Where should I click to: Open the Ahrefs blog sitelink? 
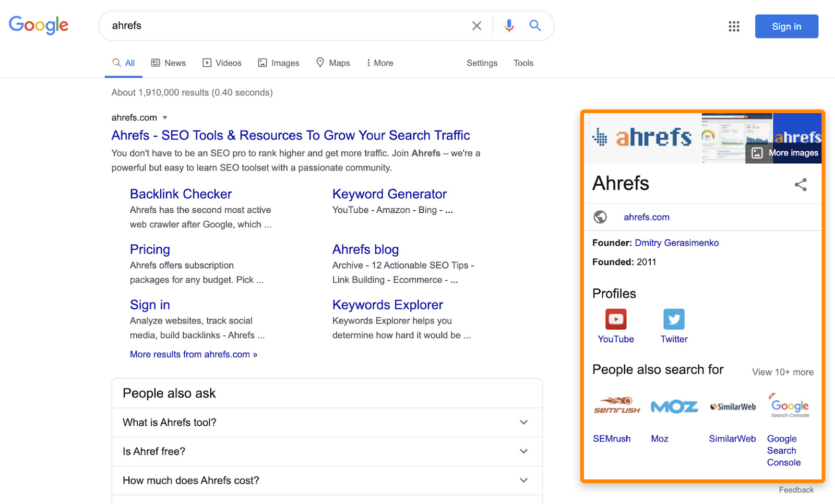(x=365, y=249)
